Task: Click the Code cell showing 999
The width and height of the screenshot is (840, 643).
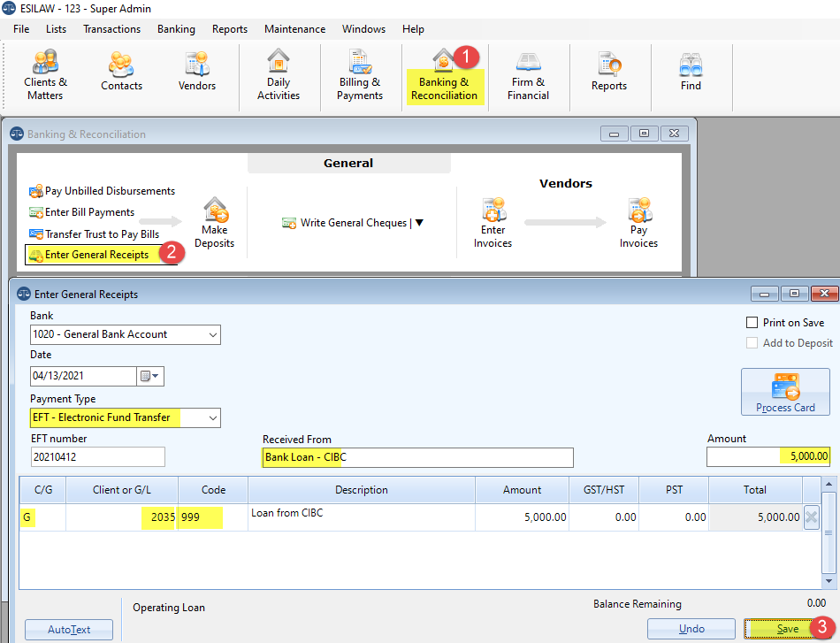Action: click(213, 517)
